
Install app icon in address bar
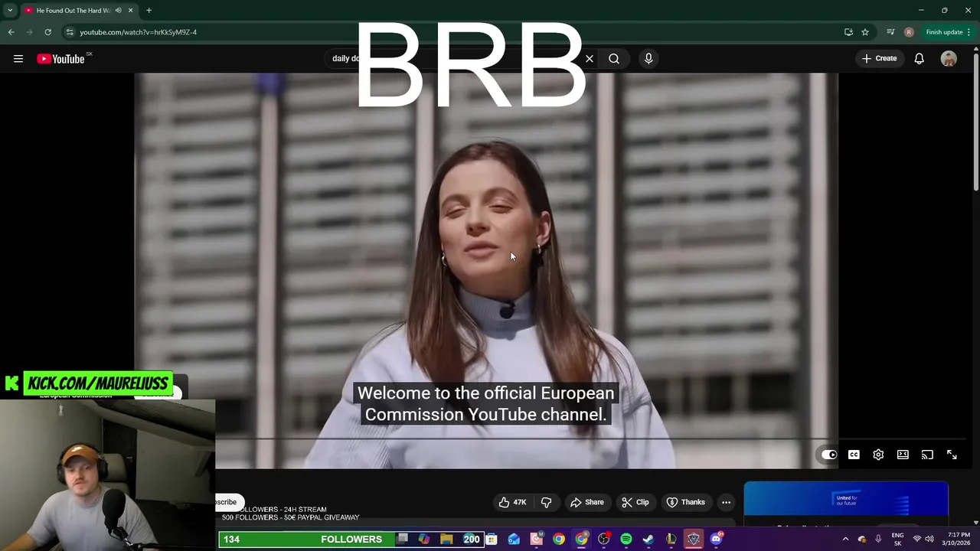click(x=848, y=32)
